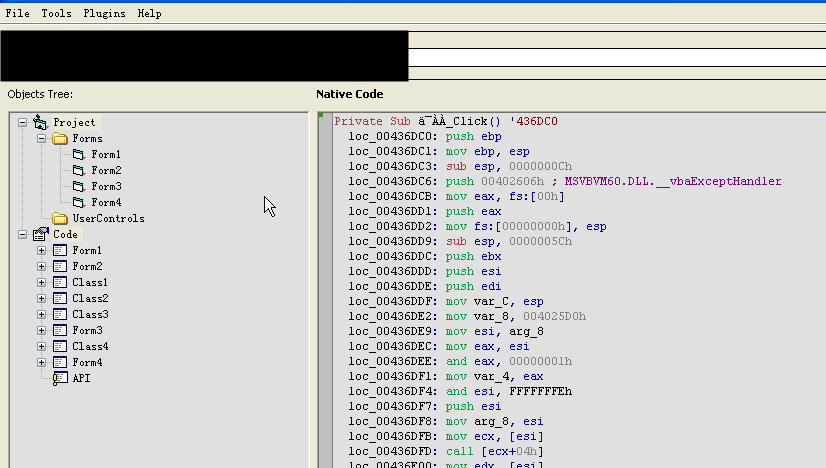
Task: Click the Form4 code module icon
Action: (60, 362)
